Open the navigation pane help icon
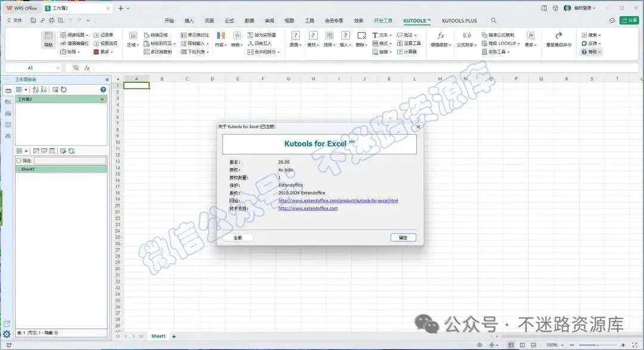 coord(103,89)
